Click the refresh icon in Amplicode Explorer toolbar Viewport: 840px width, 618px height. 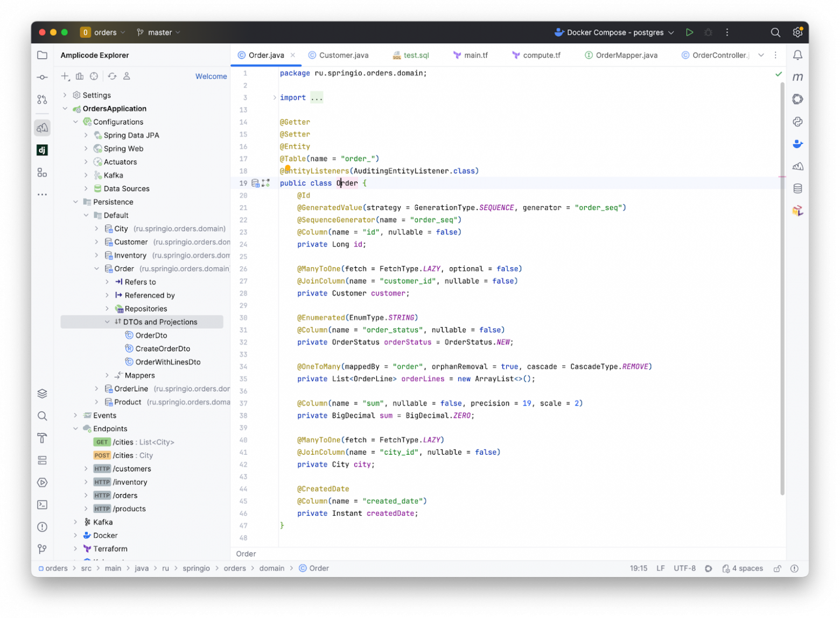point(112,76)
